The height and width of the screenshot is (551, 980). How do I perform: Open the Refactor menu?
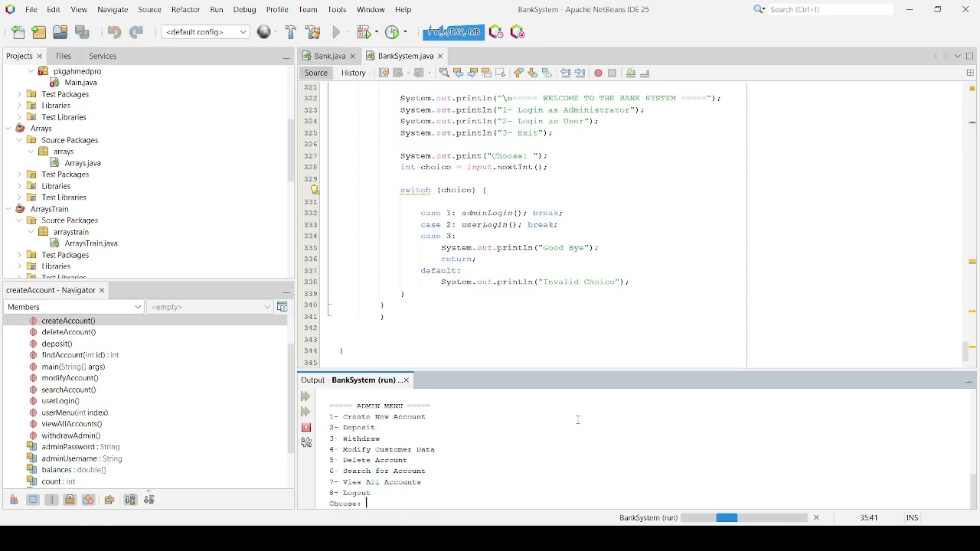185,9
